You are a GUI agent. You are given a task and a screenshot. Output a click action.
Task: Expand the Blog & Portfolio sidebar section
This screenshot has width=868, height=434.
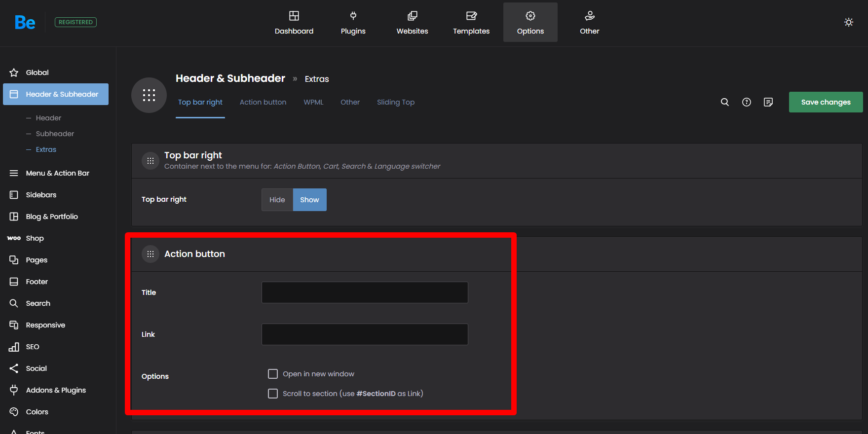pyautogui.click(x=52, y=217)
